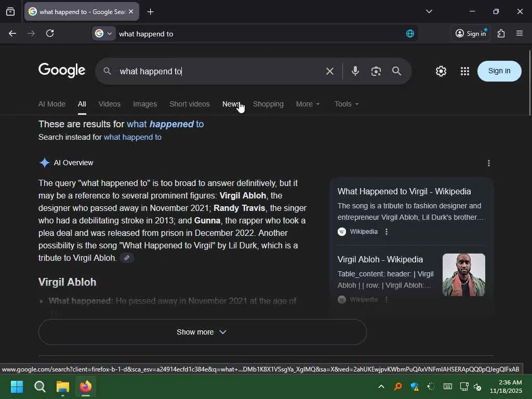Click the orange magnifier tray icon
Screen dimensions: 532x399
pos(397,387)
